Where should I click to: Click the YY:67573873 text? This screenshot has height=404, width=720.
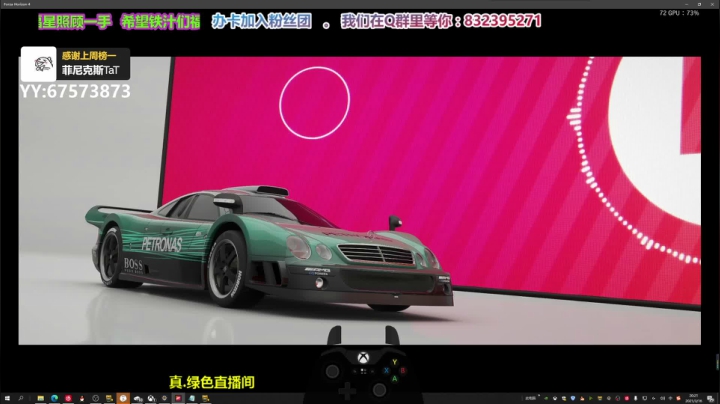coord(75,91)
